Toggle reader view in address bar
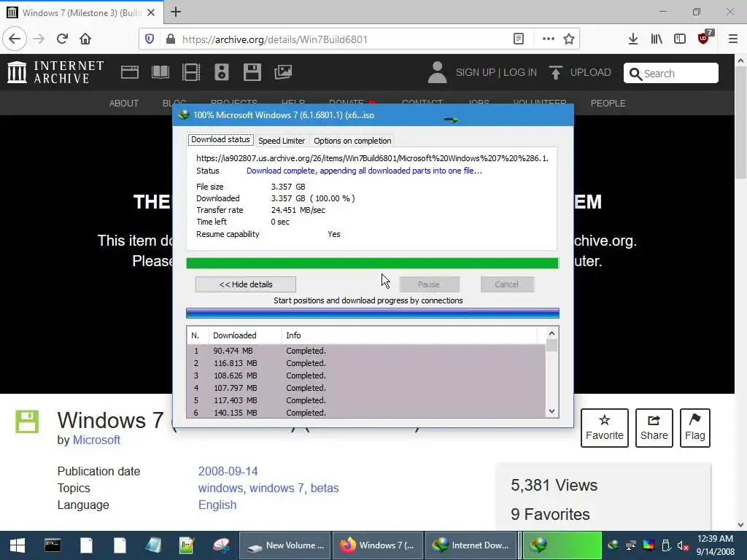 tap(519, 39)
